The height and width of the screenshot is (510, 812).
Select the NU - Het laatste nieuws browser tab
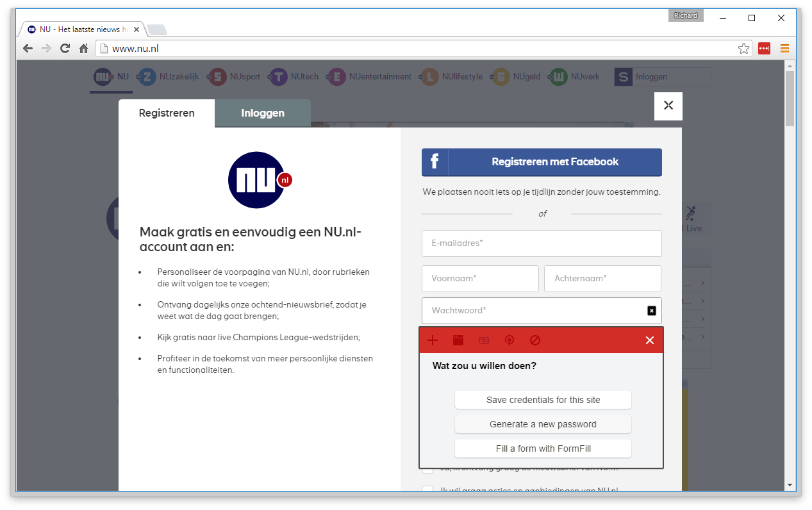point(82,29)
